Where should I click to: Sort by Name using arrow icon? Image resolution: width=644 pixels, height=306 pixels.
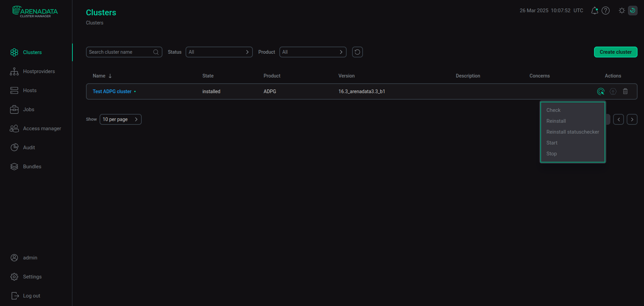(110, 76)
